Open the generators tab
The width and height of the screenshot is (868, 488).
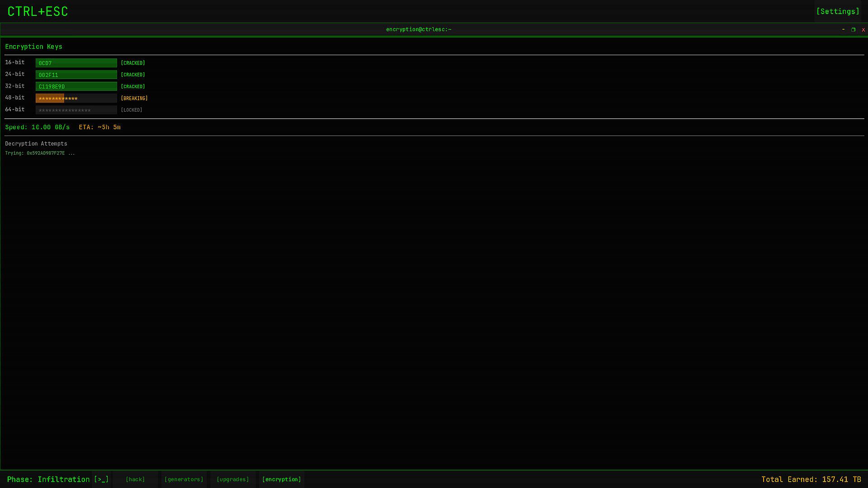click(184, 479)
